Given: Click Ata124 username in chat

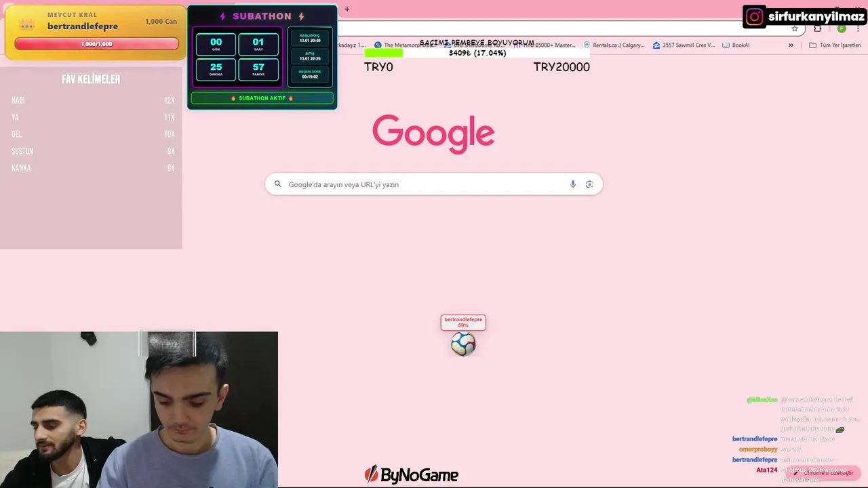Looking at the screenshot, I should click(x=767, y=470).
